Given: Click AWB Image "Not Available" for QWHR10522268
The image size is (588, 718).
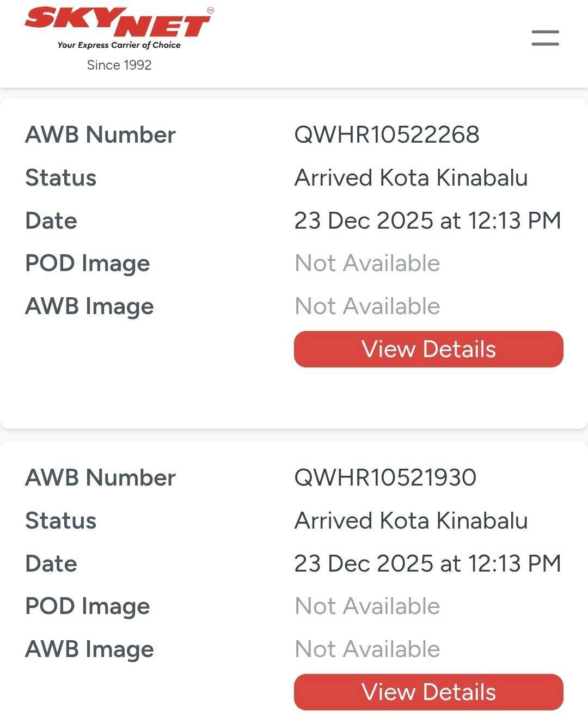Looking at the screenshot, I should click(367, 306).
